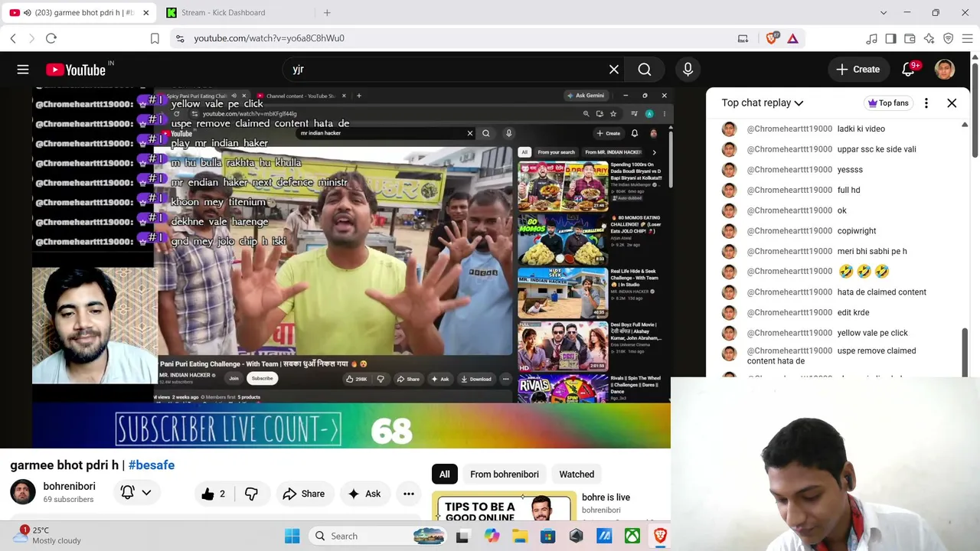The image size is (980, 551).
Task: Clear the YouTube search text with X
Action: coord(614,70)
